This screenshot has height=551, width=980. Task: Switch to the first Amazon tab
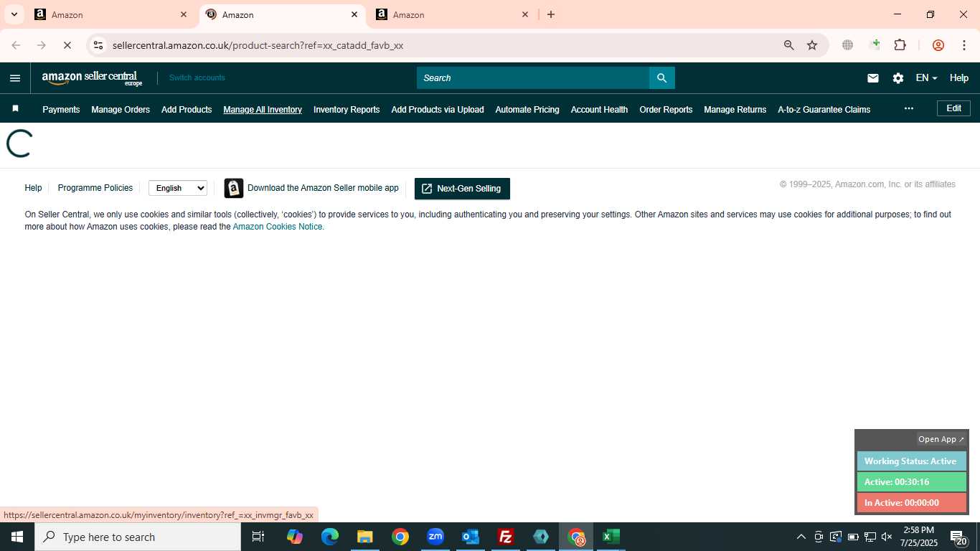[x=111, y=14]
